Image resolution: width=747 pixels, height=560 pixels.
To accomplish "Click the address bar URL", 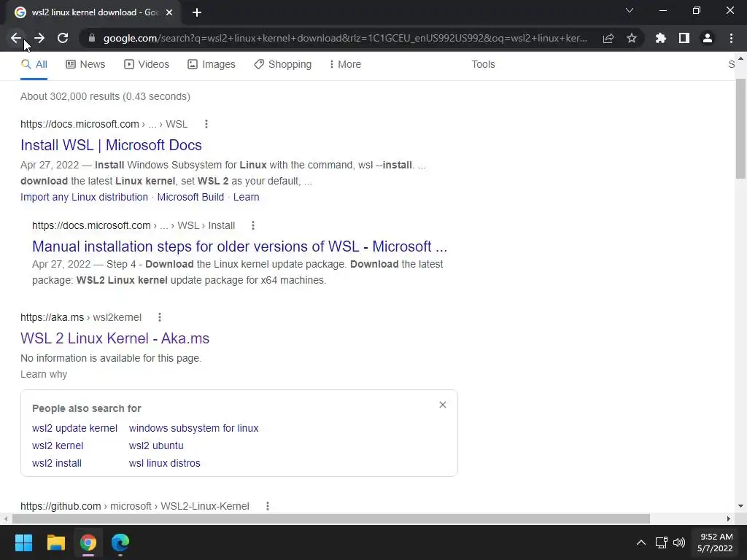I will pyautogui.click(x=345, y=38).
